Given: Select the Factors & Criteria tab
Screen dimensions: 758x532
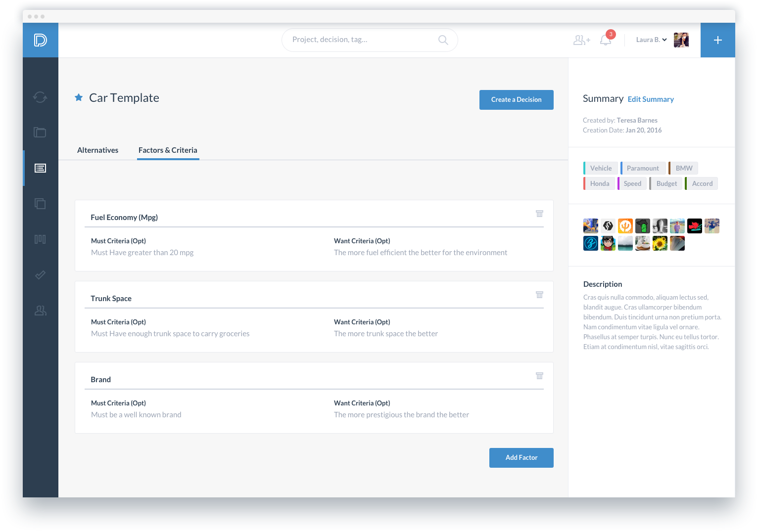Looking at the screenshot, I should [x=168, y=150].
